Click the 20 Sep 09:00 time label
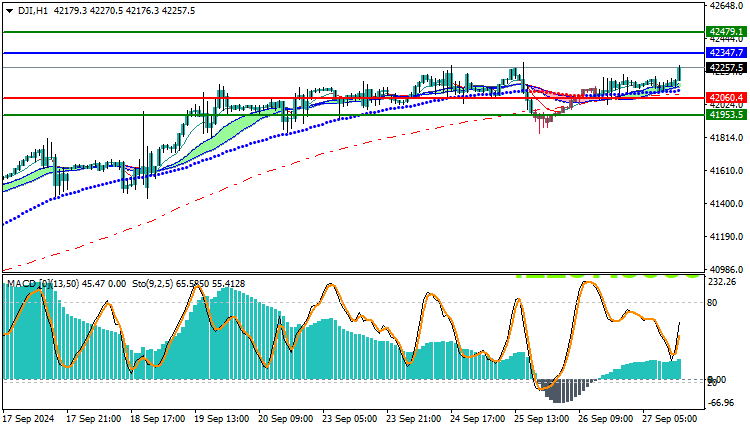 pos(286,419)
